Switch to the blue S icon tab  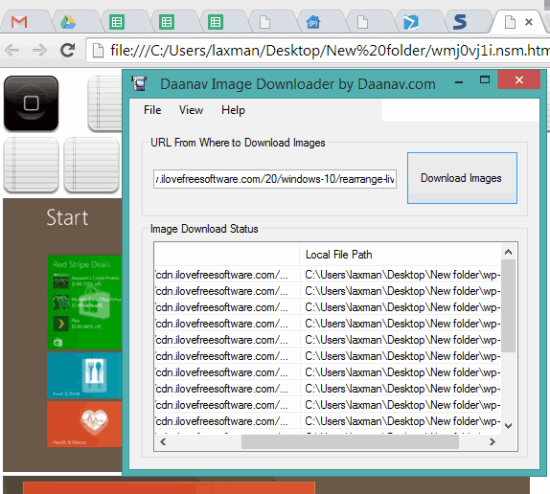(460, 22)
